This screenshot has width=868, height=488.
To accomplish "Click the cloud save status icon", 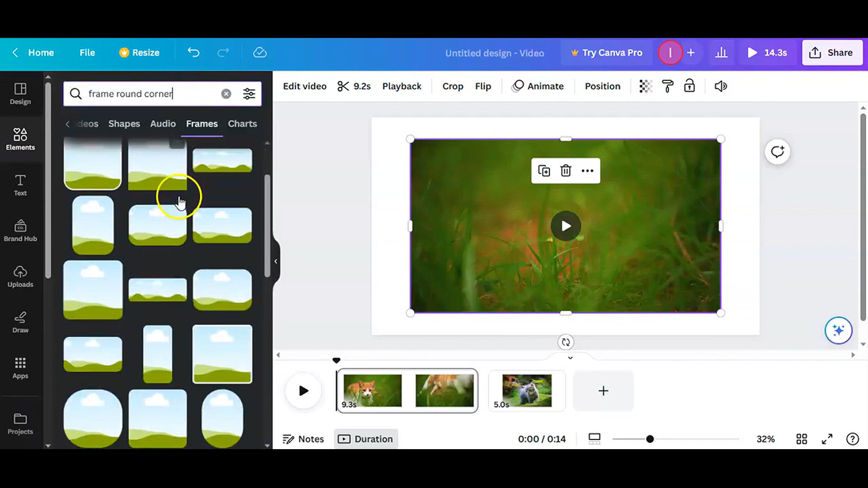I will [260, 52].
